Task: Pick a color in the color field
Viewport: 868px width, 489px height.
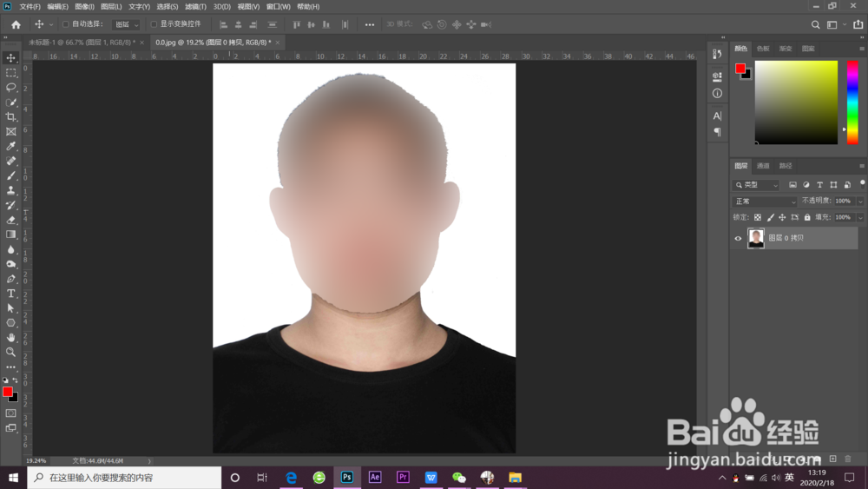Action: pos(796,102)
